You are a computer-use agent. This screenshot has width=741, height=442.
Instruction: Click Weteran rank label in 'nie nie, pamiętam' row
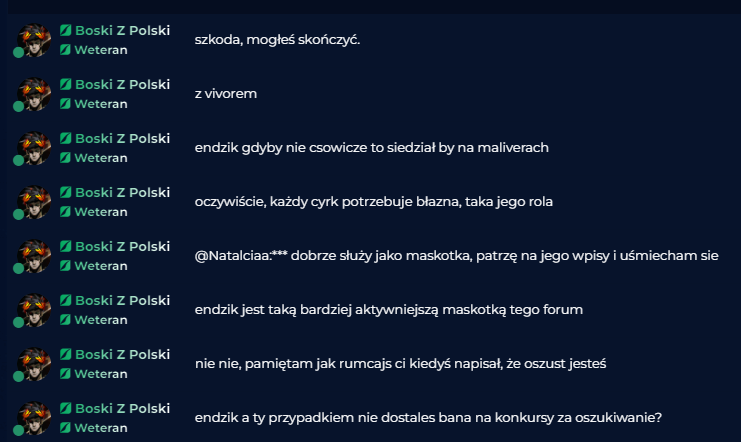point(101,373)
